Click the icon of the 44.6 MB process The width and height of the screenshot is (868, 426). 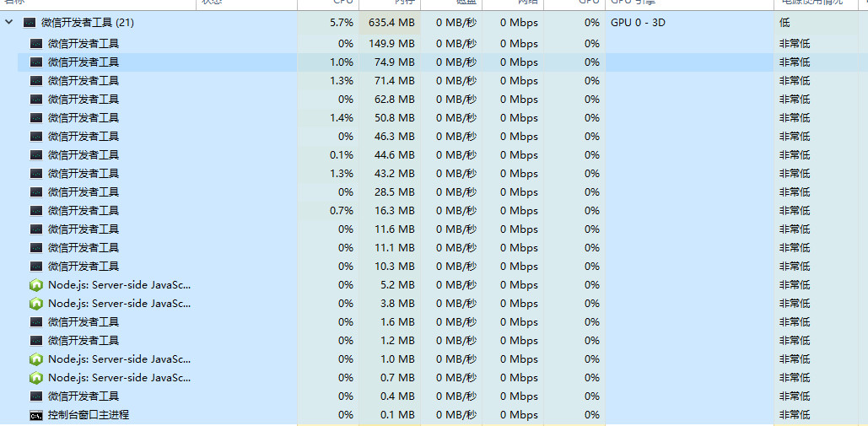[36, 155]
